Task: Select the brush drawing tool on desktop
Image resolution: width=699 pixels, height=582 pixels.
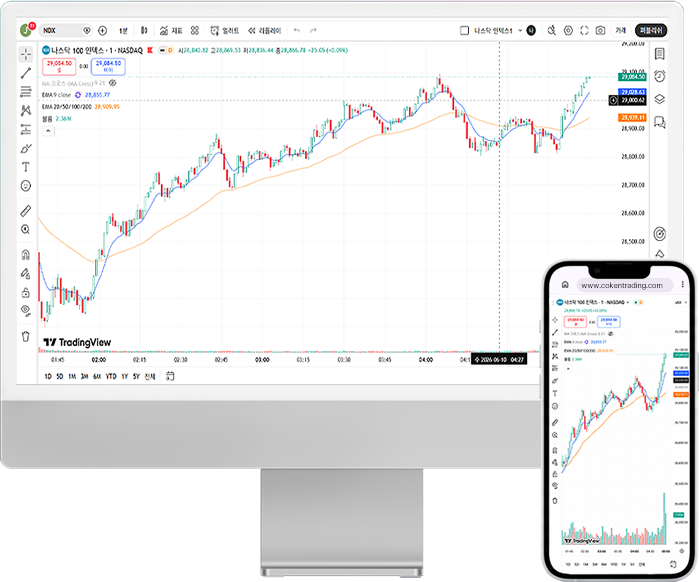Action: [x=26, y=148]
